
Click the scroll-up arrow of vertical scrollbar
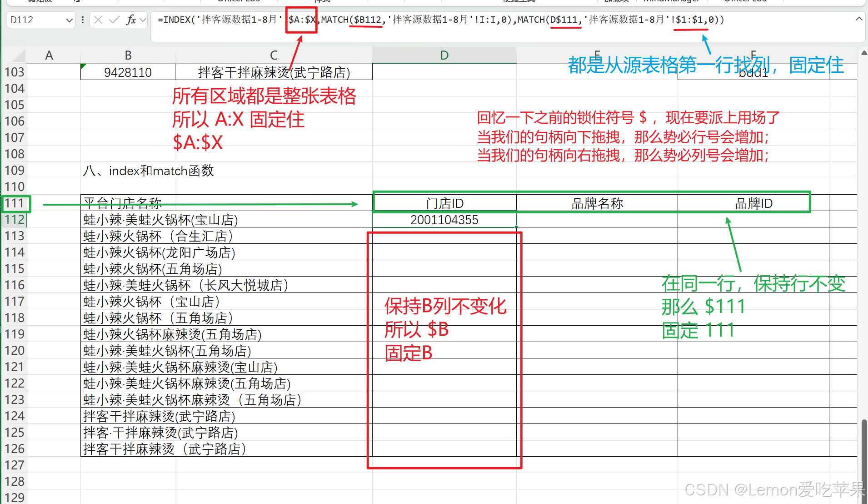[864, 53]
